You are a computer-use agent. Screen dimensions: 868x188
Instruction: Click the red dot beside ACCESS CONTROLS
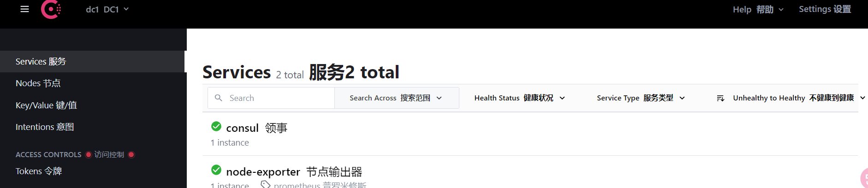(x=89, y=155)
